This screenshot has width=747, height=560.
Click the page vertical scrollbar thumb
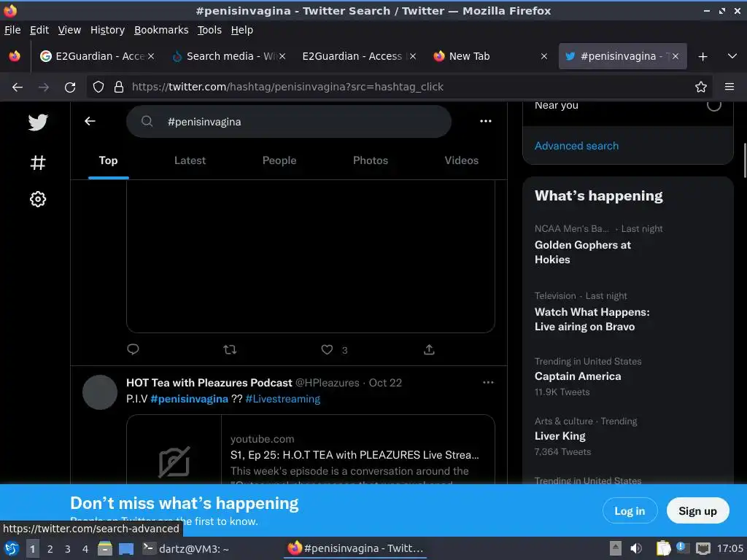tap(744, 160)
